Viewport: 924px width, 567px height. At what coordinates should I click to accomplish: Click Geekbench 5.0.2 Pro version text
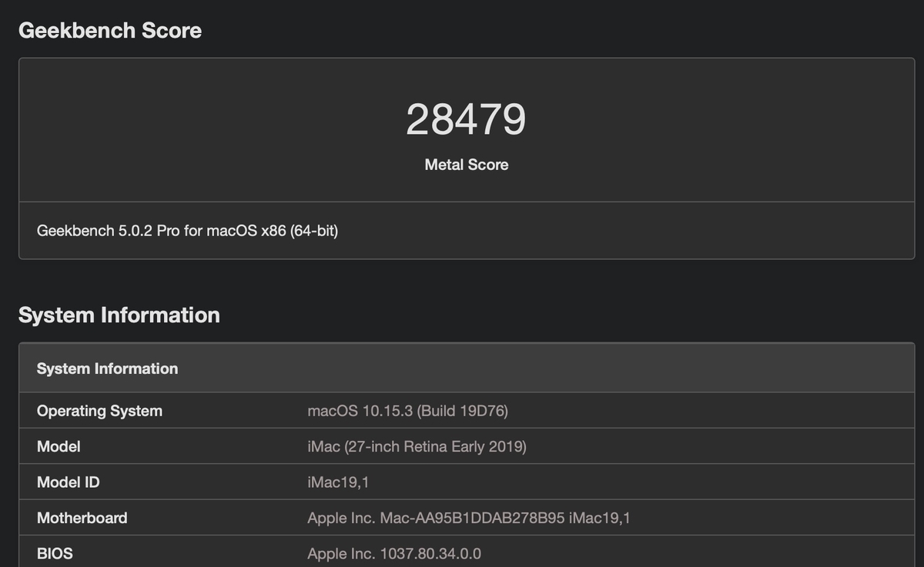[x=187, y=230]
